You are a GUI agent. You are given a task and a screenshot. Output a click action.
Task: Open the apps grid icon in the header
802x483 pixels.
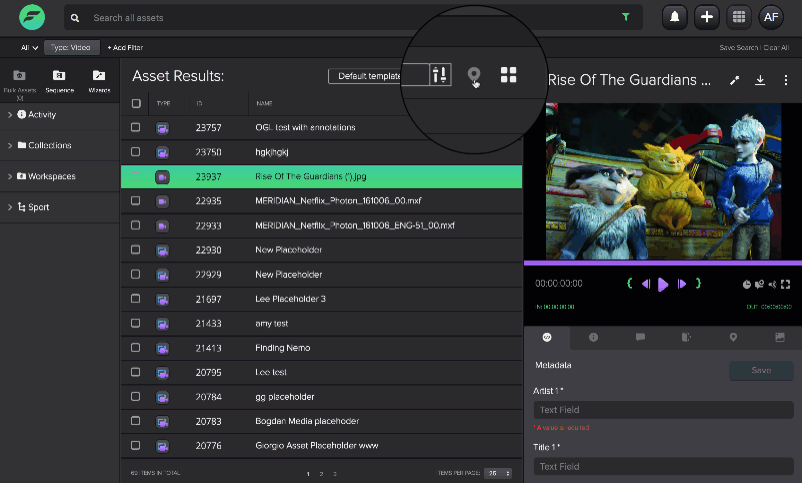(x=739, y=17)
